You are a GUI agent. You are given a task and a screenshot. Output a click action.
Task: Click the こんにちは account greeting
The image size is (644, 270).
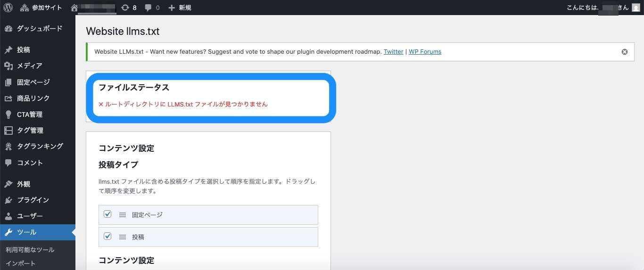pos(598,8)
